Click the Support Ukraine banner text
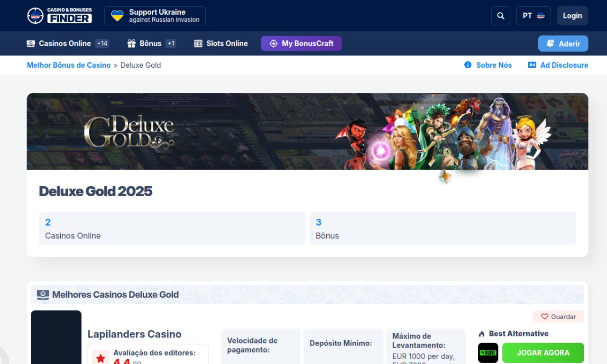 [x=164, y=16]
